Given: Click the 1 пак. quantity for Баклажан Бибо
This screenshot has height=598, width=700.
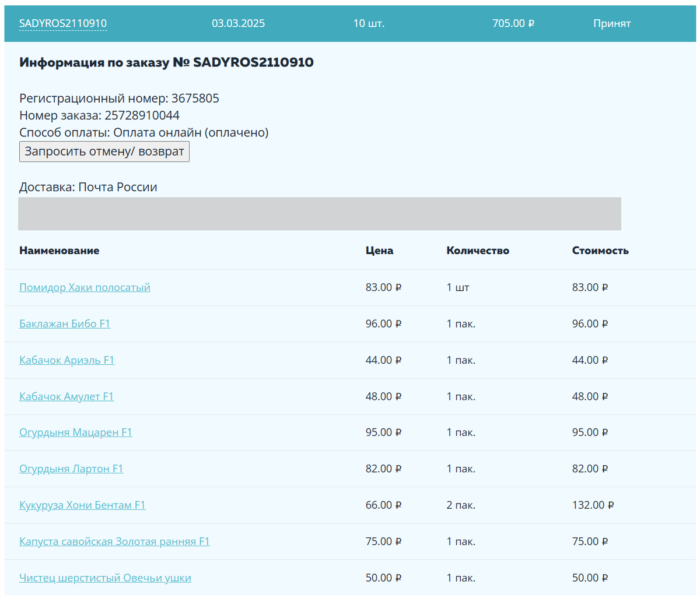Looking at the screenshot, I should pyautogui.click(x=461, y=323).
